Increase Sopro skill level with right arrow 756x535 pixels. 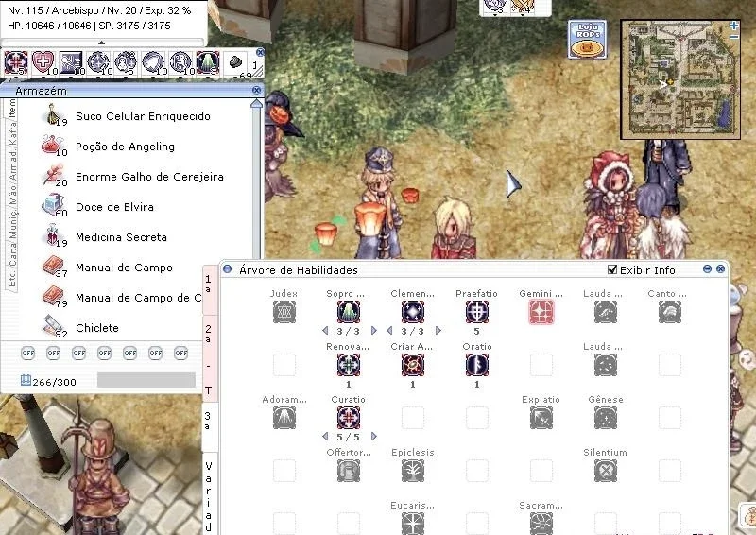(373, 331)
